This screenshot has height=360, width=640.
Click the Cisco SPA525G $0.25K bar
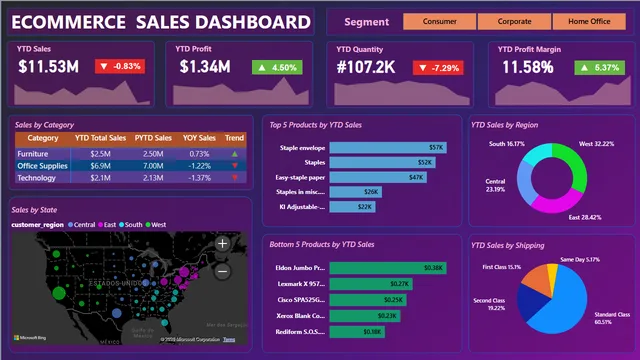[x=368, y=300]
